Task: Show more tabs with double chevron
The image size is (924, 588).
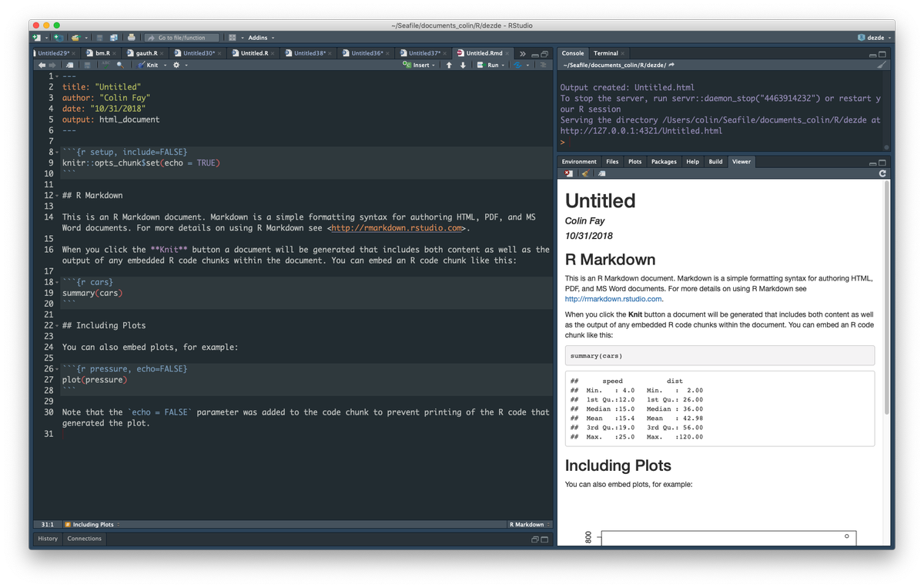Action: pyautogui.click(x=522, y=54)
